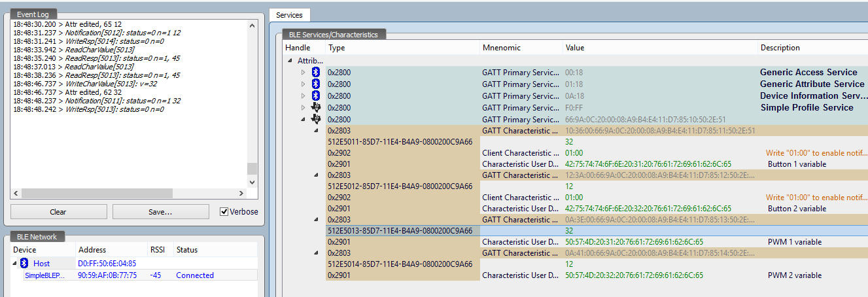Image resolution: width=868 pixels, height=297 pixels.
Task: Click Simple Profile Service description text
Action: (x=807, y=107)
